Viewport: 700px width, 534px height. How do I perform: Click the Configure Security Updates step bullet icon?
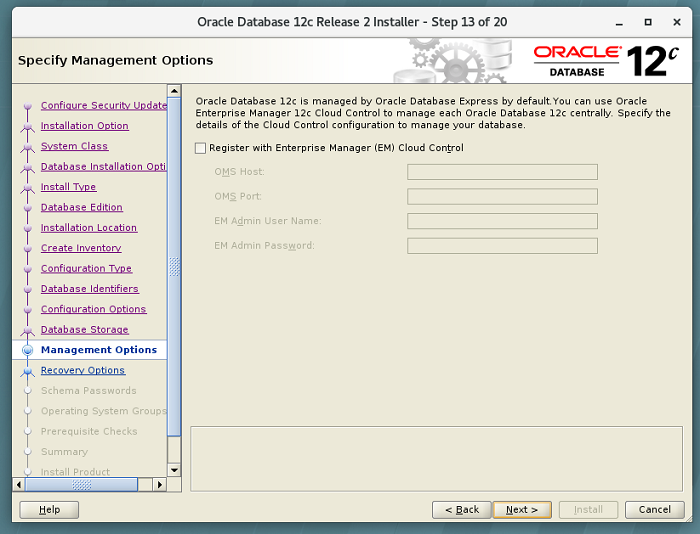click(x=28, y=106)
